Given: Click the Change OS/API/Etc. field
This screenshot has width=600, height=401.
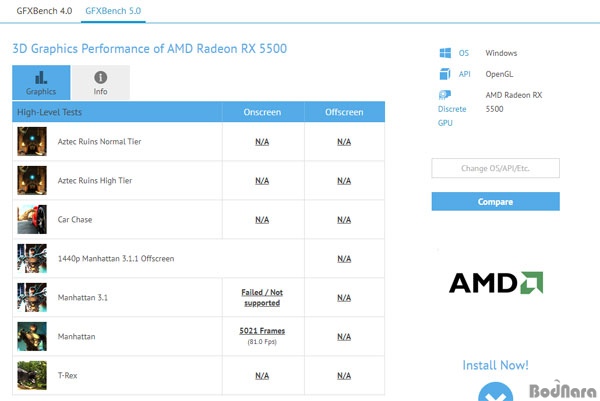Looking at the screenshot, I should coord(496,168).
